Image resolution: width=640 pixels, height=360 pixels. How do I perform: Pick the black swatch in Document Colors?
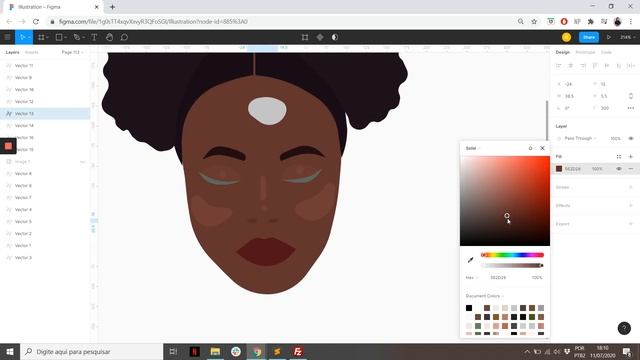click(x=469, y=308)
